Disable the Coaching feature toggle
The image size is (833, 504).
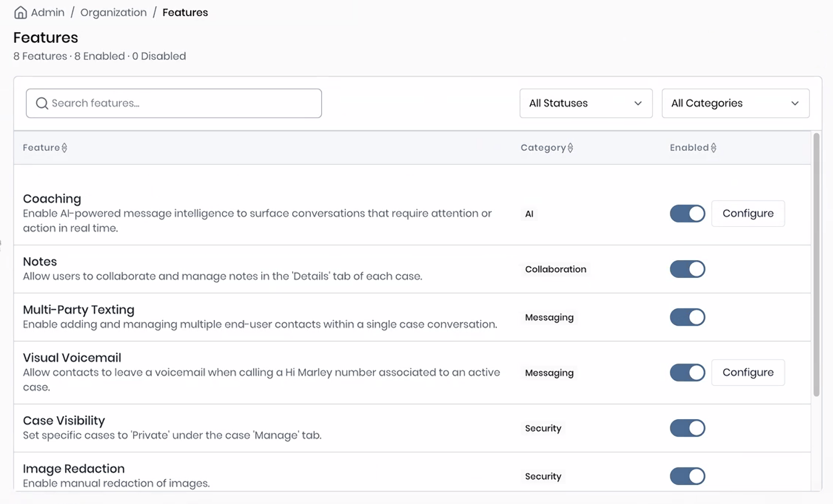coord(687,214)
